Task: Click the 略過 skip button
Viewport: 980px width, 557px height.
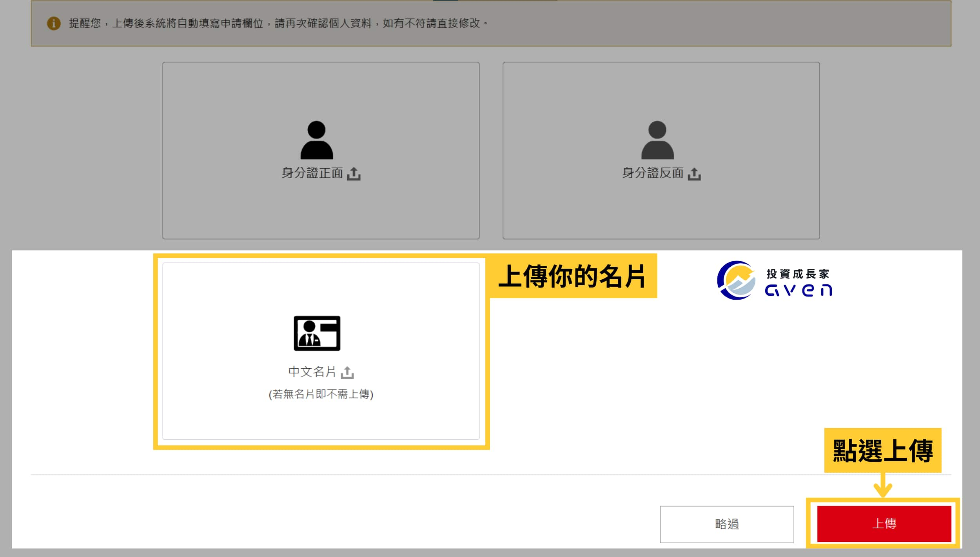Action: (x=727, y=524)
